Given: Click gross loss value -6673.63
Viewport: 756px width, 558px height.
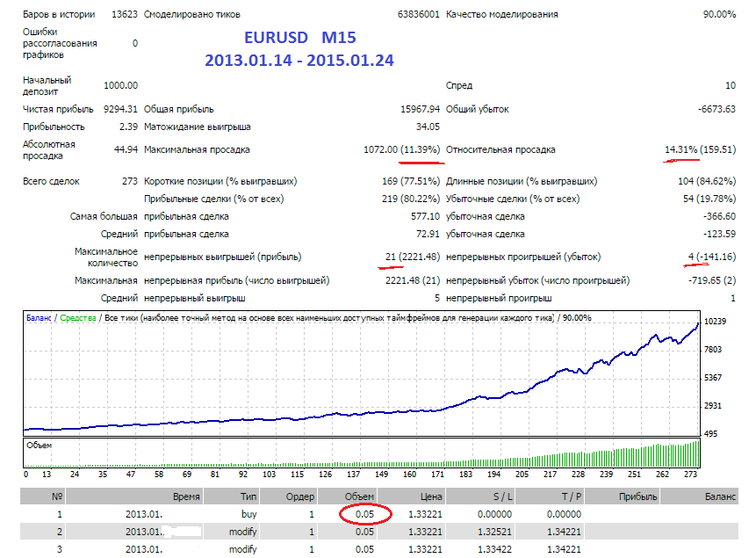Looking at the screenshot, I should coord(717,109).
